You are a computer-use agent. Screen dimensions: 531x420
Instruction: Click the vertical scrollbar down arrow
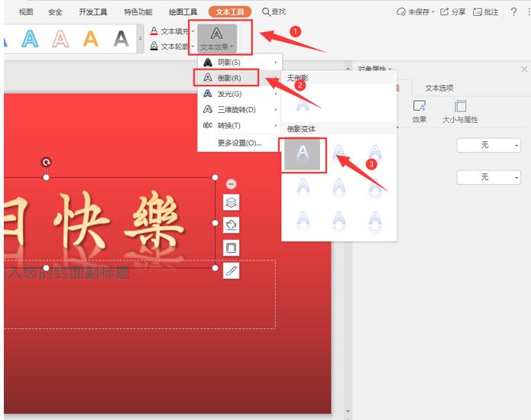click(348, 412)
